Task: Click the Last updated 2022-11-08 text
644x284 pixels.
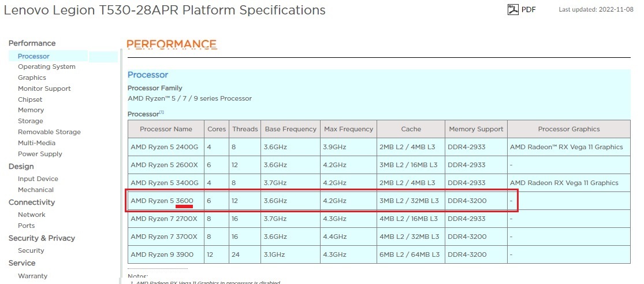Action: point(596,9)
